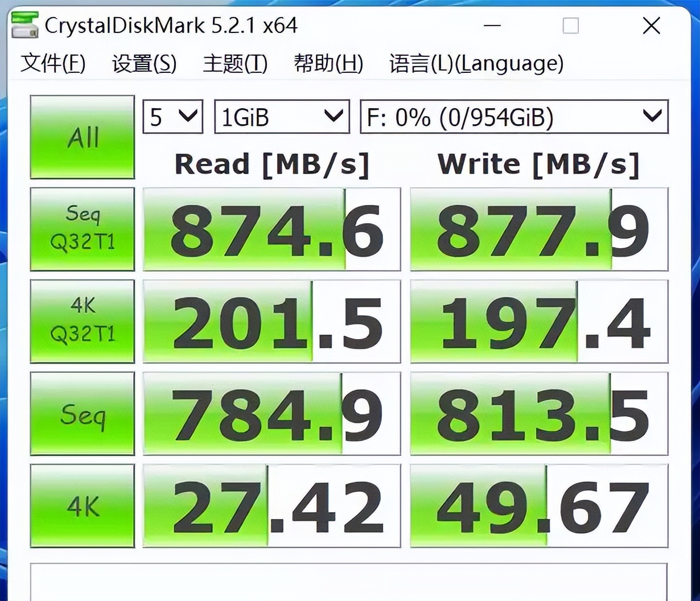Select the Seq read result 784.9

(271, 414)
